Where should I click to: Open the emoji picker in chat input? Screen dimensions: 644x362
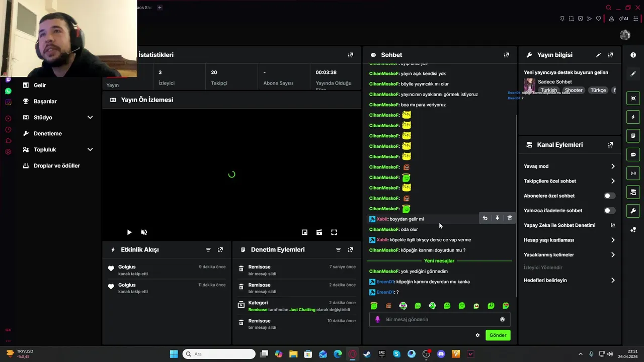502,319
